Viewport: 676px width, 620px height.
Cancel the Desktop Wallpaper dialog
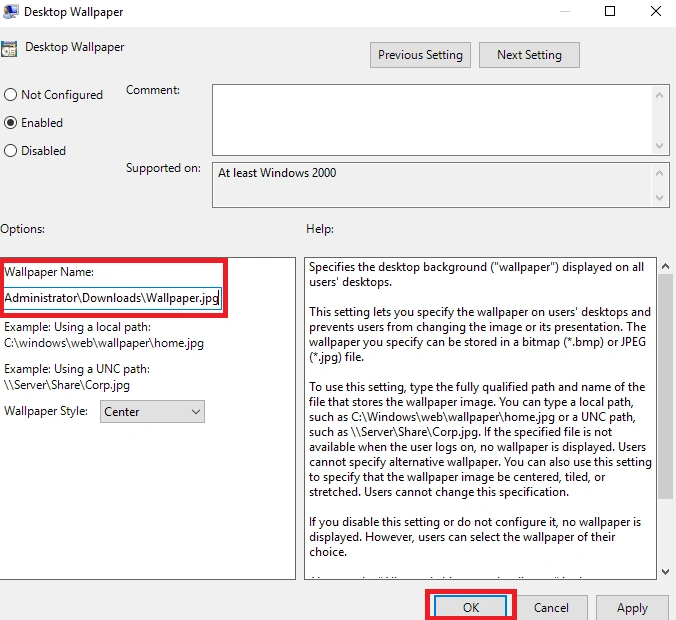point(551,607)
